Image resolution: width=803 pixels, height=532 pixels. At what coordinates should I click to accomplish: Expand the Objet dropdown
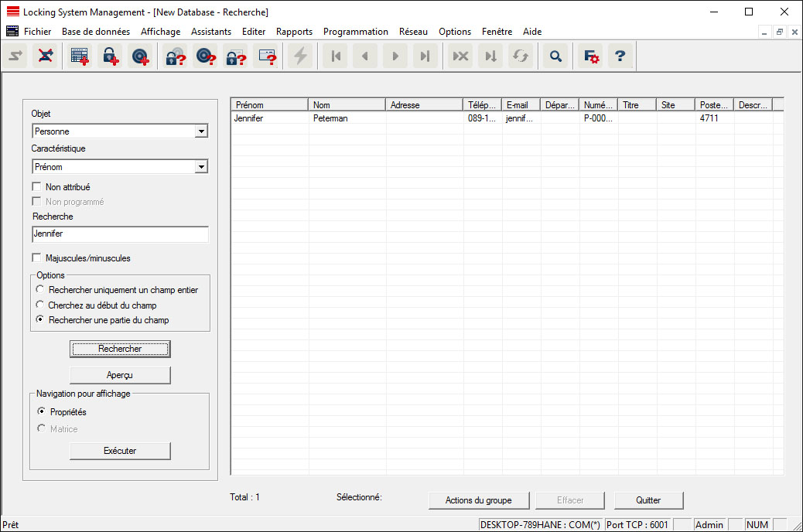pos(201,131)
